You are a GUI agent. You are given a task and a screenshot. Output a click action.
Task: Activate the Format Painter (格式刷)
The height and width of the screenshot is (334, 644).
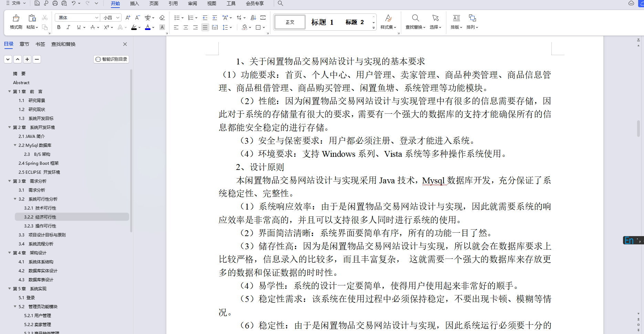click(x=16, y=22)
